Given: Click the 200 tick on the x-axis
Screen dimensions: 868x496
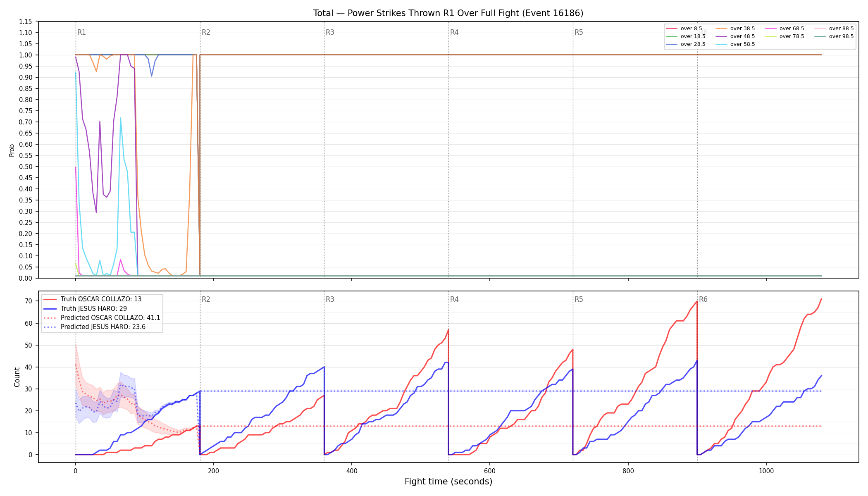Looking at the screenshot, I should [213, 471].
